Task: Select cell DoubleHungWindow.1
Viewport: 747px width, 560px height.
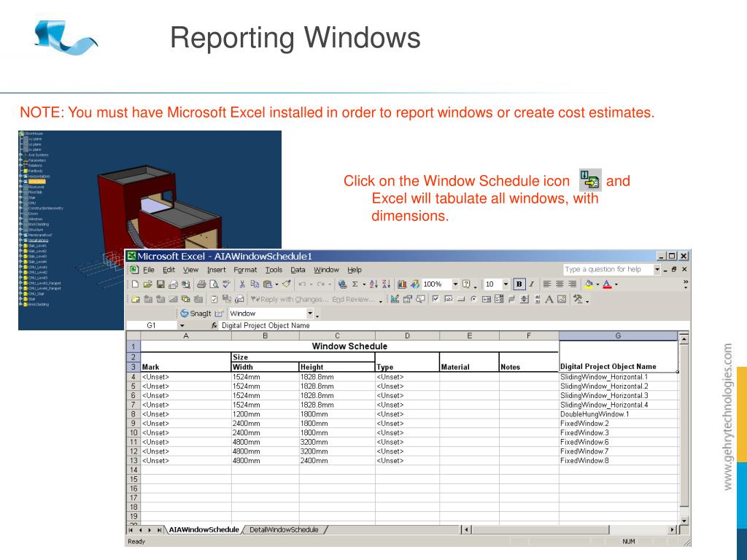Action: coord(618,414)
